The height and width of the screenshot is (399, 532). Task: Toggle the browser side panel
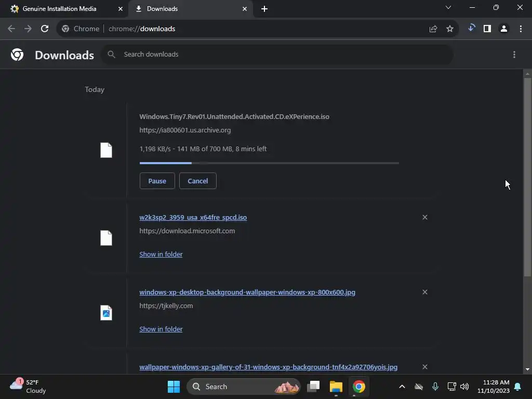487,29
